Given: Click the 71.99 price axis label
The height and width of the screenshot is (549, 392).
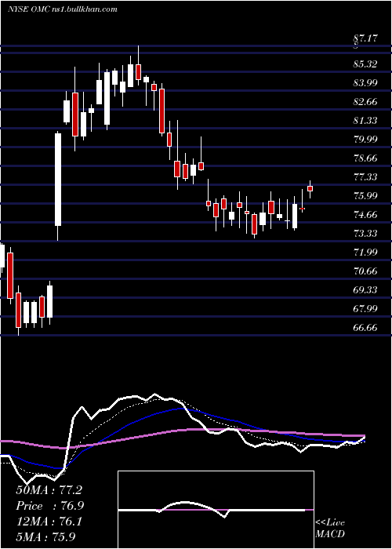Looking at the screenshot, I should point(365,253).
